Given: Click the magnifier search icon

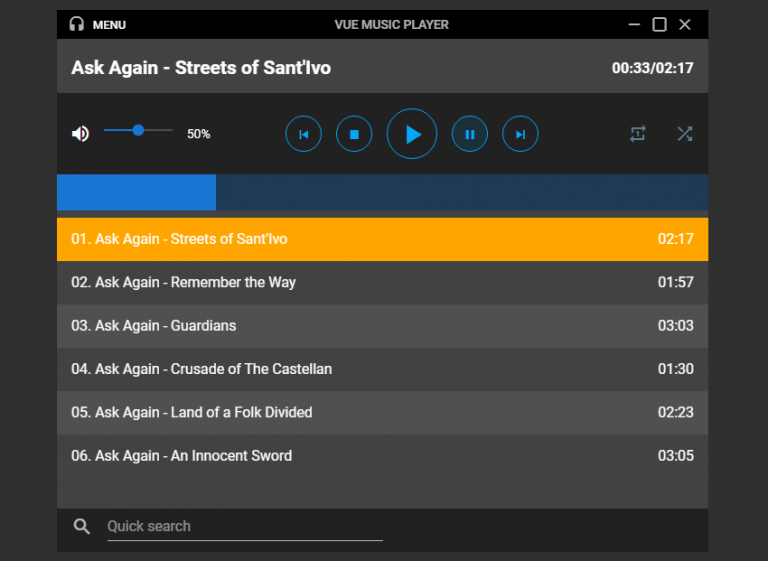Looking at the screenshot, I should click(x=82, y=527).
